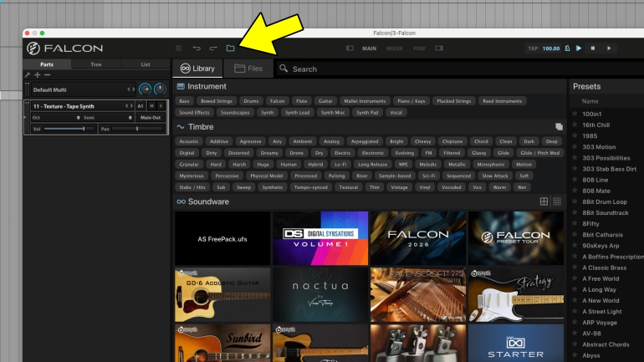Viewport: 644px width, 362px height.
Task: Click the tempo value 100.00
Action: pos(551,48)
